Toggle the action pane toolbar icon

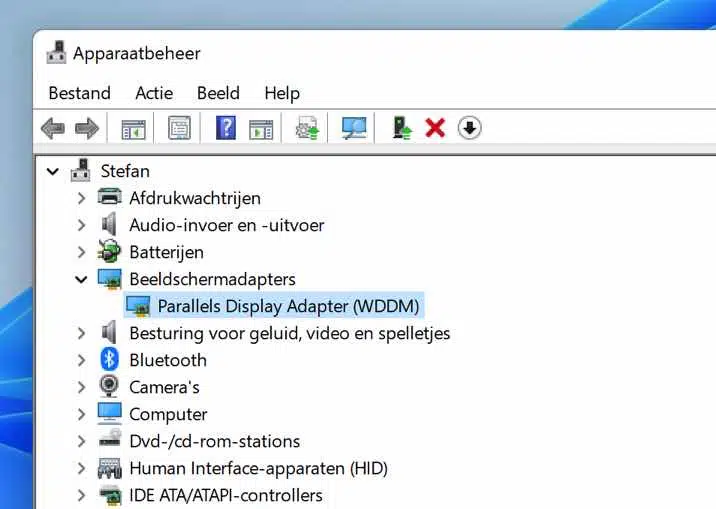point(261,129)
